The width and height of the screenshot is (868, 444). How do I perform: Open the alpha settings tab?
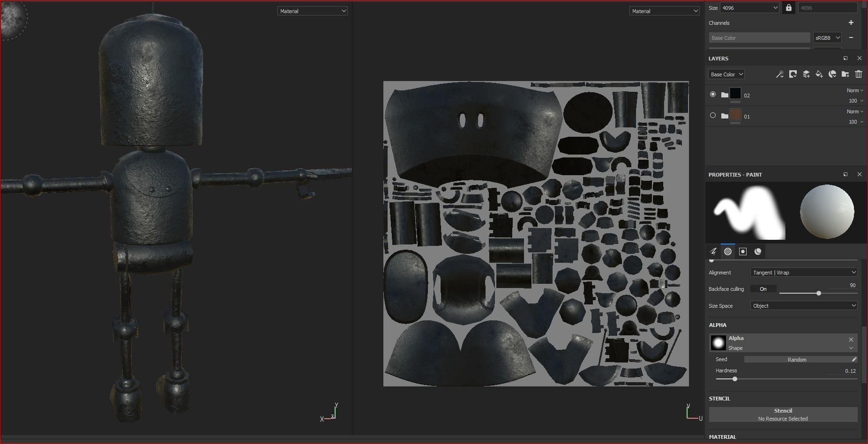pos(728,252)
